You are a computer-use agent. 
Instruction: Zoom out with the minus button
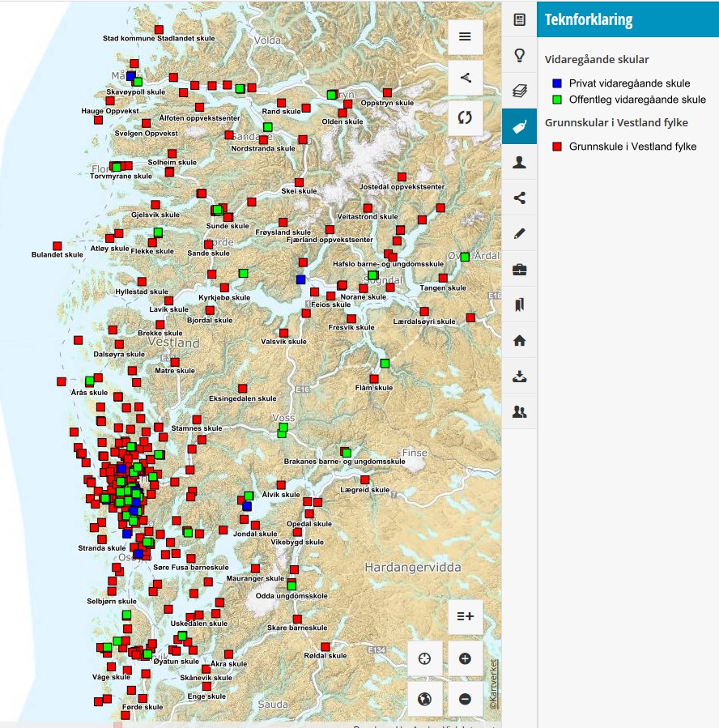(465, 699)
